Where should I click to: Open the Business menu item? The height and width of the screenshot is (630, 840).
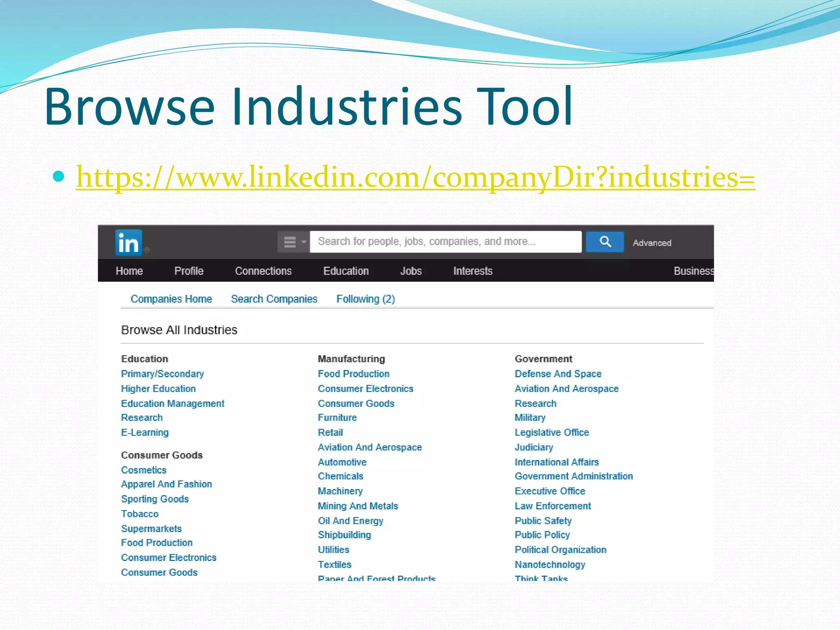click(694, 271)
